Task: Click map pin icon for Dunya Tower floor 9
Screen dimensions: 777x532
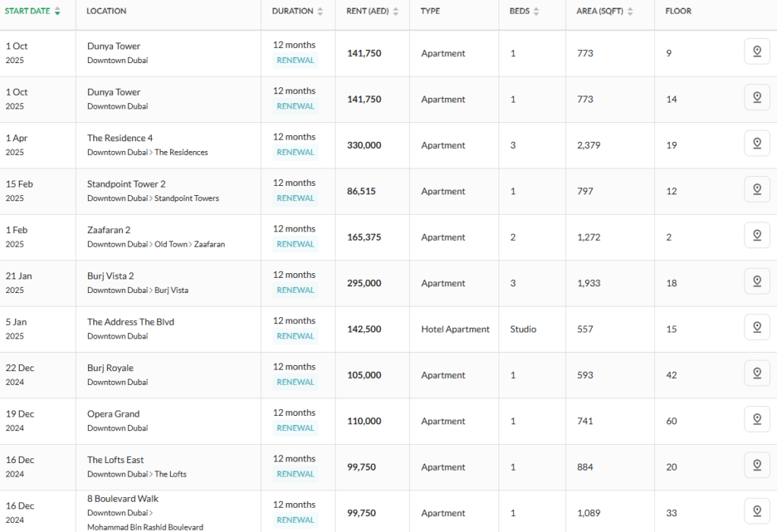Action: [x=757, y=52]
